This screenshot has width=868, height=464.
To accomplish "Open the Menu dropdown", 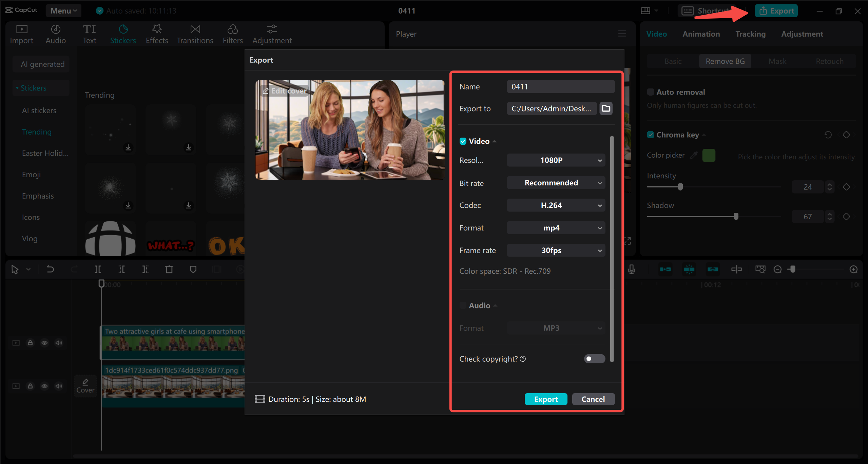I will click(x=63, y=11).
